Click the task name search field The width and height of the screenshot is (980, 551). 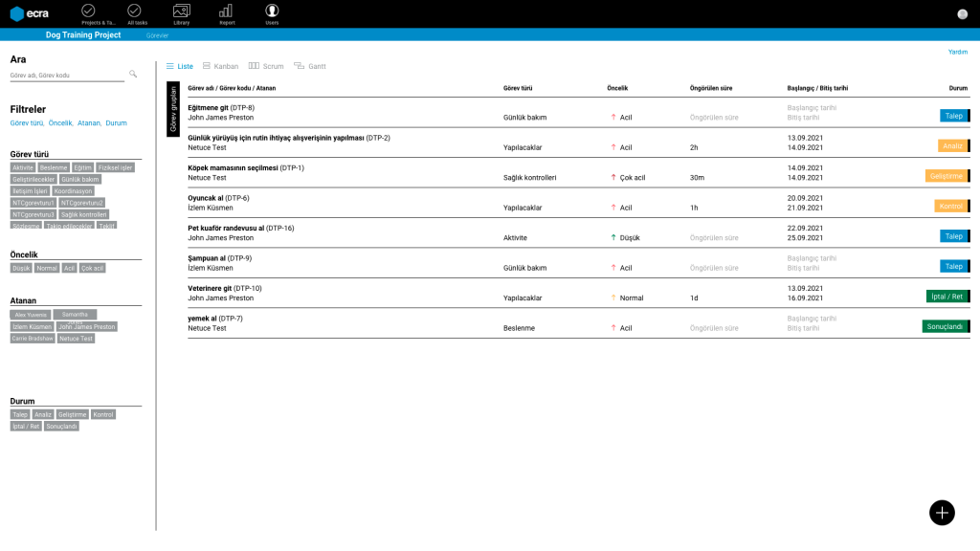click(x=67, y=76)
